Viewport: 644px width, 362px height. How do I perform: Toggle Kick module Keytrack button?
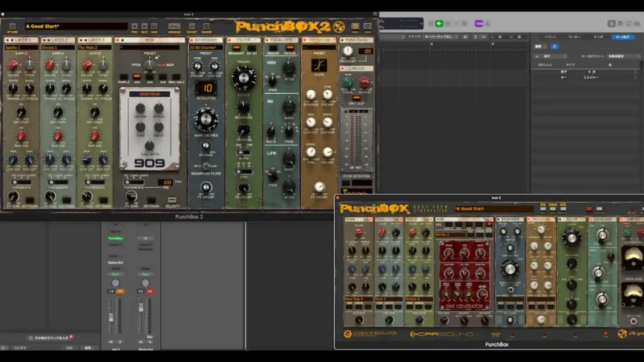tap(151, 200)
